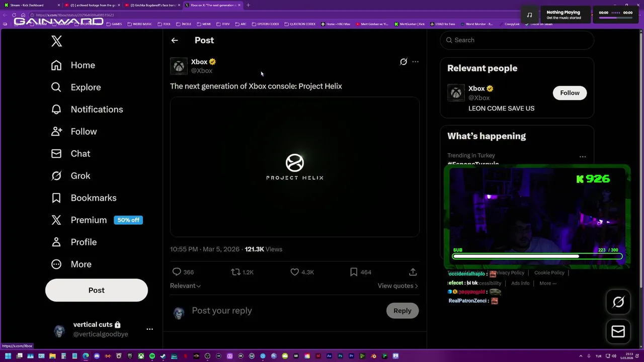Open Steam from the taskbar

[163, 356]
